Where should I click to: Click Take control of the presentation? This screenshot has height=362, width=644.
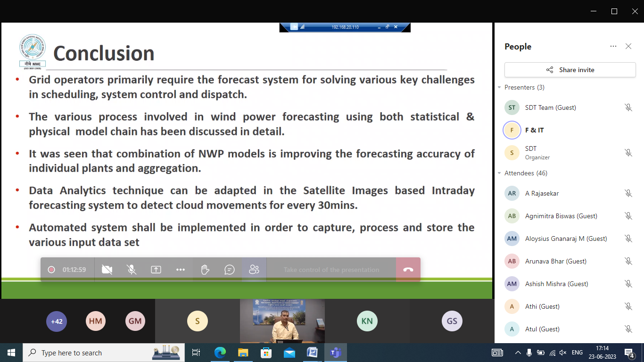331,270
